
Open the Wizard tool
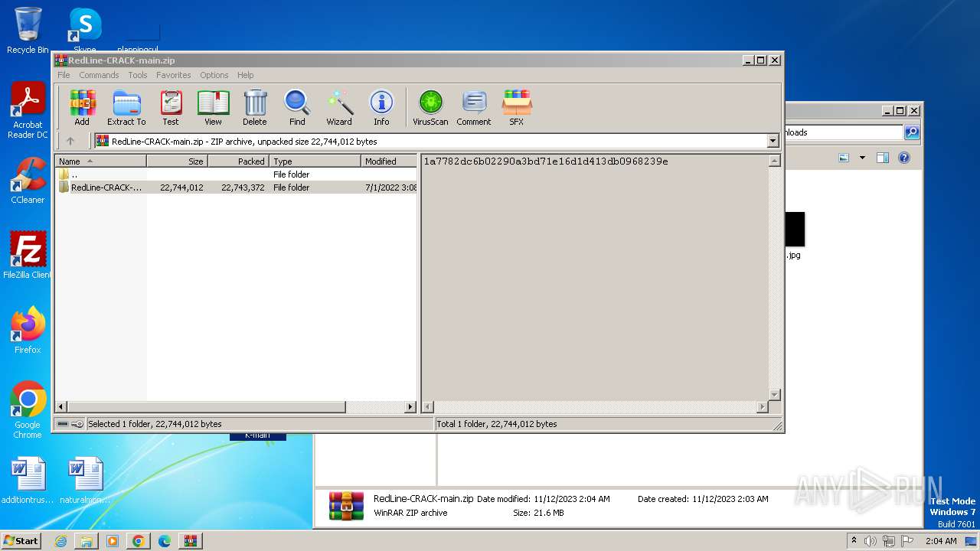[x=339, y=108]
